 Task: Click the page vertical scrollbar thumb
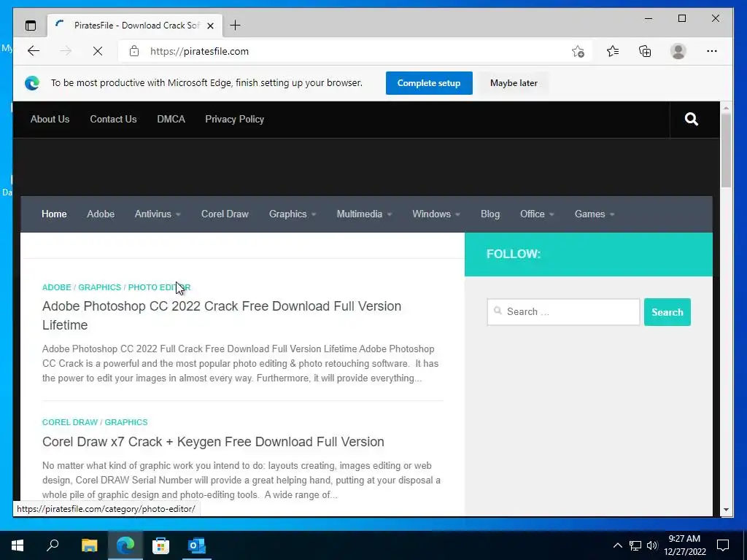click(x=726, y=150)
